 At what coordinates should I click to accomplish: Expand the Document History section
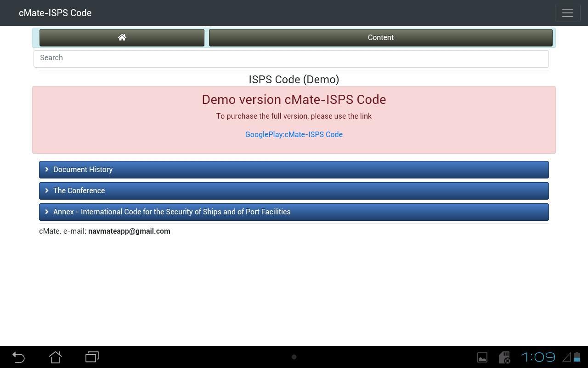click(x=294, y=170)
